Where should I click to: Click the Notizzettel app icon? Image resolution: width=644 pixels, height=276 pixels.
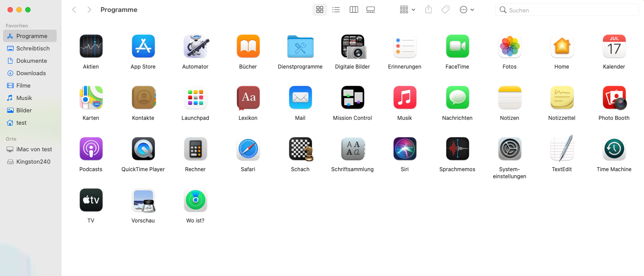click(x=562, y=97)
